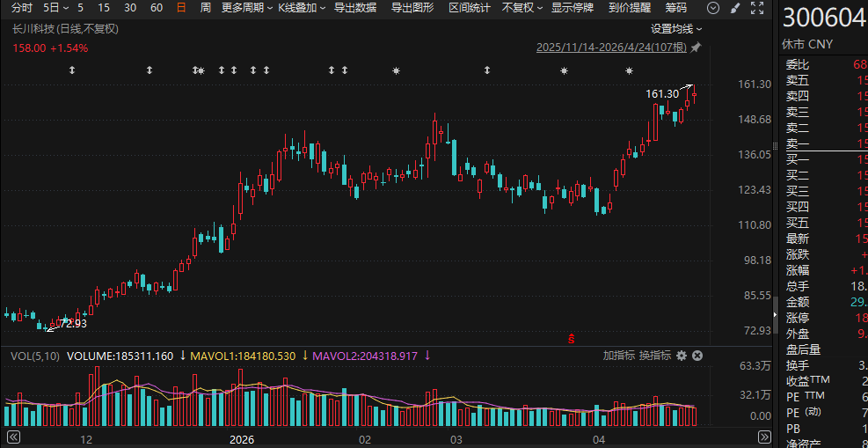
Task: Expand the 更多周期 dropdown
Action: point(244,8)
